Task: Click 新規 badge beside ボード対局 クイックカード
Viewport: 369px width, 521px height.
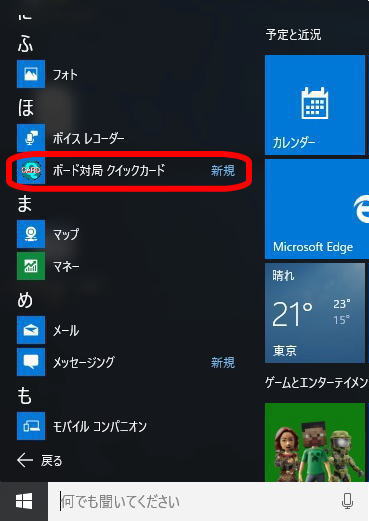Action: pos(223,170)
